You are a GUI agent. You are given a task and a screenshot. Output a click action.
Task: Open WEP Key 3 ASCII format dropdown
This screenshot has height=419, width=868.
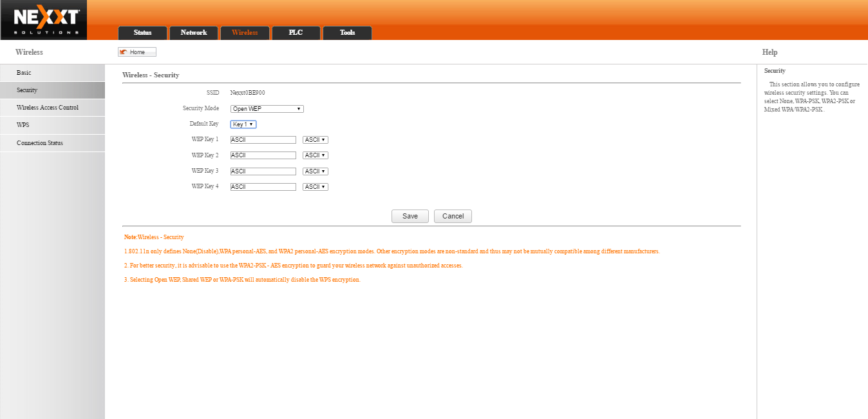point(316,171)
